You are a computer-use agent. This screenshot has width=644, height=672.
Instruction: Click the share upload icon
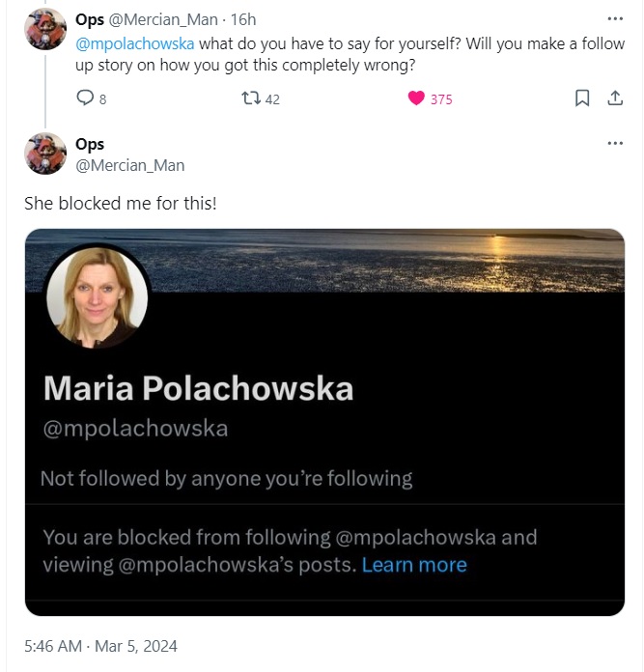point(614,98)
